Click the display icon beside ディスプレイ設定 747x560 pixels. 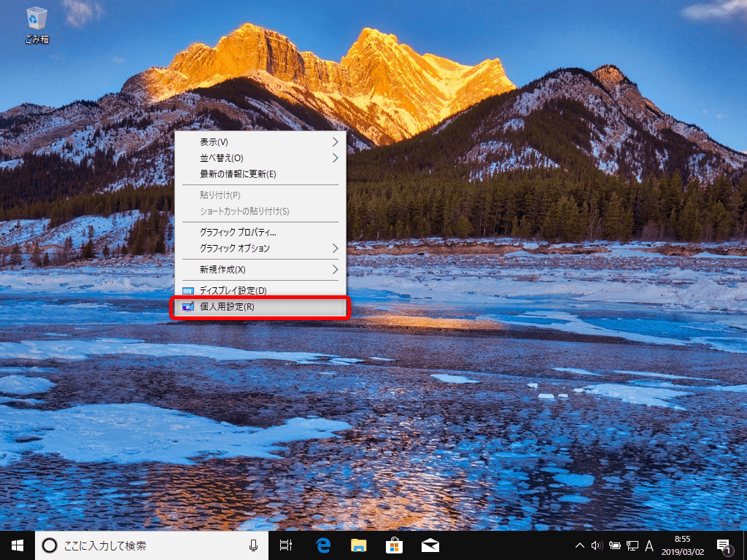tap(188, 291)
